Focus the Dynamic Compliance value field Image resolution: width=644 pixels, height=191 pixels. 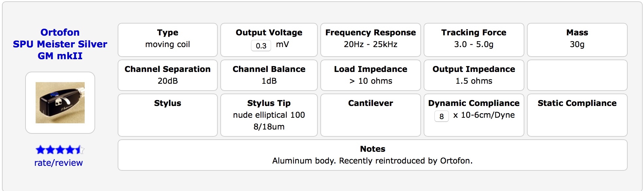pos(441,116)
